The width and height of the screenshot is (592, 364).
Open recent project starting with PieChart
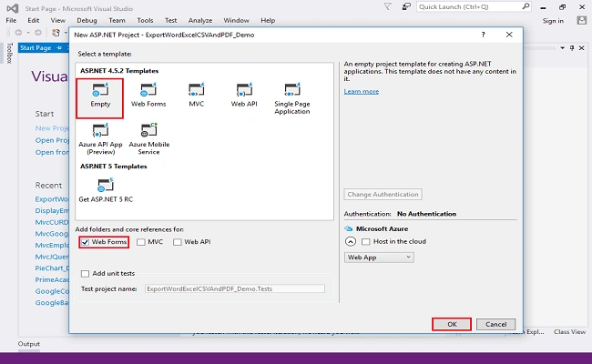click(x=52, y=268)
